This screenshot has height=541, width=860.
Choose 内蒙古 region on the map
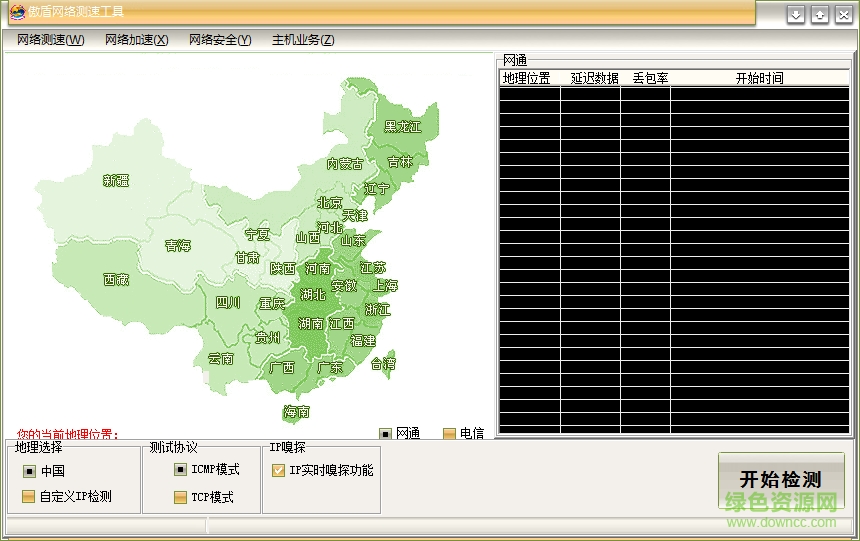click(x=345, y=164)
